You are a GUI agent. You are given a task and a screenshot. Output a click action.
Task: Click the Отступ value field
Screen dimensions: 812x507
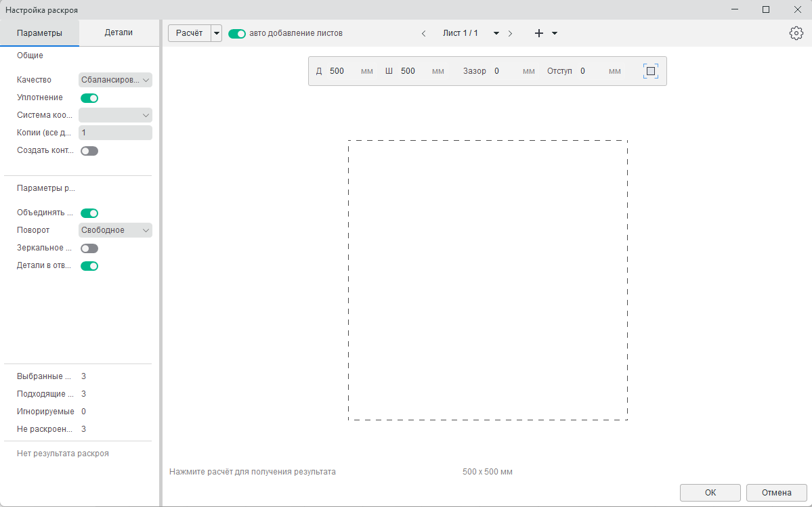point(593,71)
